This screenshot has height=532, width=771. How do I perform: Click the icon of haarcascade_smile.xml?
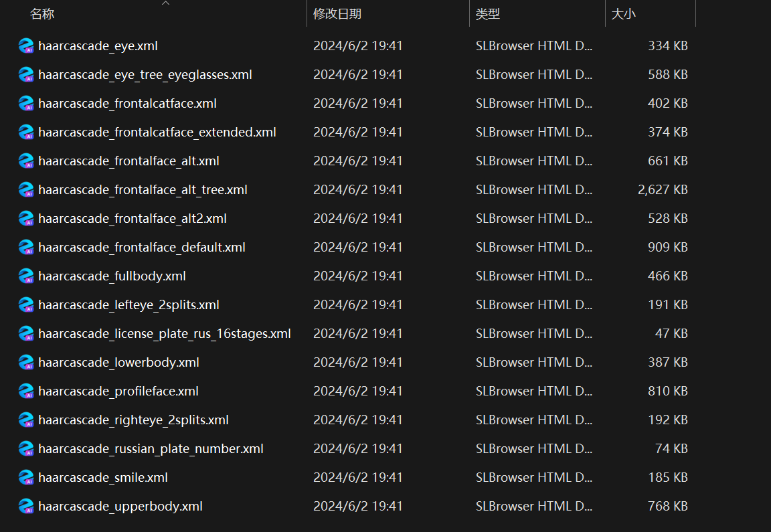pos(26,477)
